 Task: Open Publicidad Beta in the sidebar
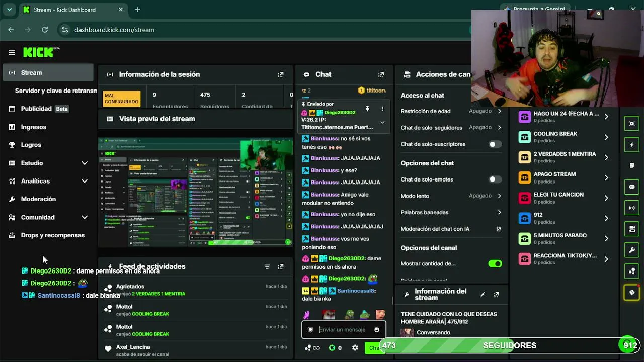coord(48,109)
